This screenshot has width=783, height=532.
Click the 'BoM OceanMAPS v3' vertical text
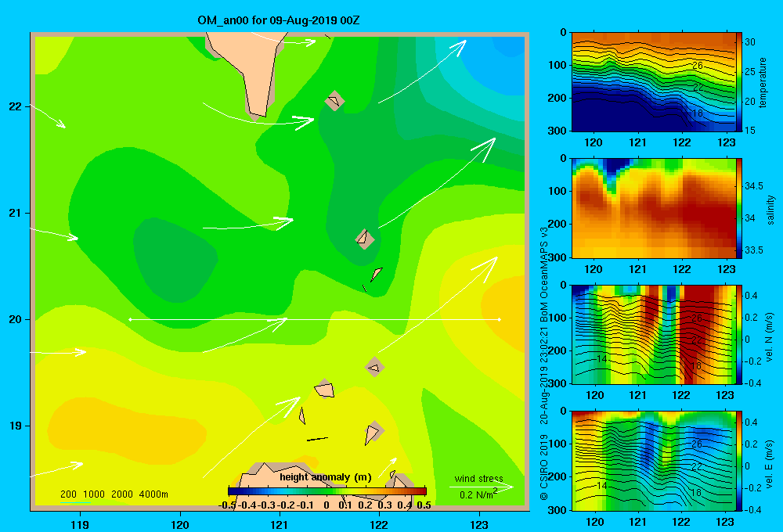click(544, 274)
